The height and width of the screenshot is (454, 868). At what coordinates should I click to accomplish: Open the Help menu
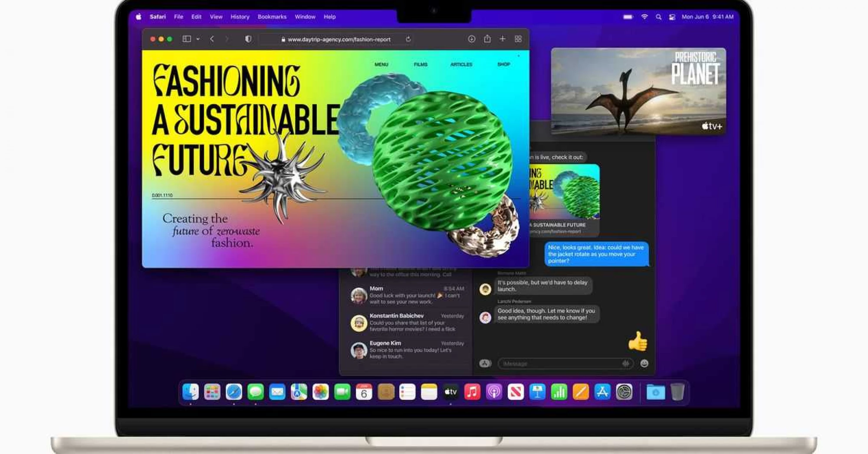tap(329, 16)
